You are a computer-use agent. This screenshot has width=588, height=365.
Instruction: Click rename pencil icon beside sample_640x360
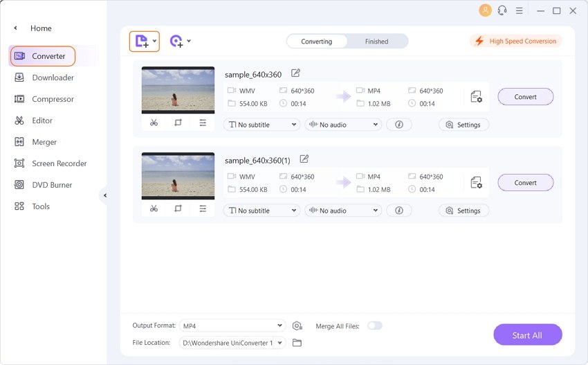point(296,73)
